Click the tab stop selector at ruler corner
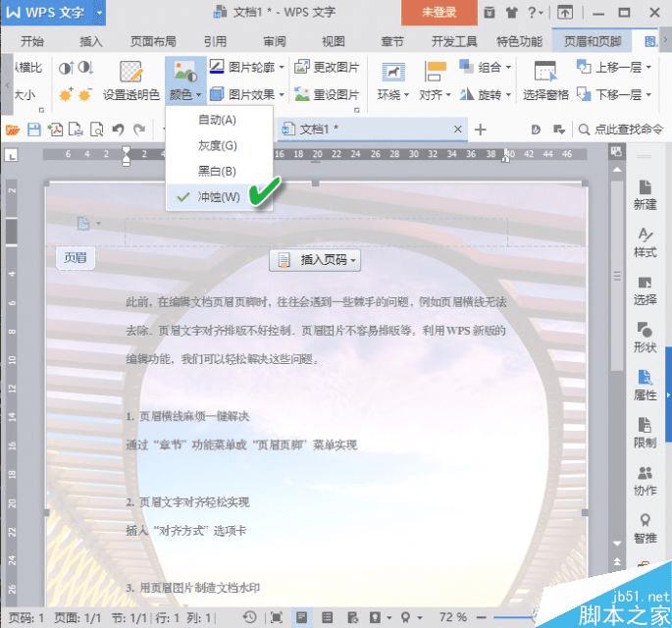Viewport: 672px width, 628px height. point(12,155)
